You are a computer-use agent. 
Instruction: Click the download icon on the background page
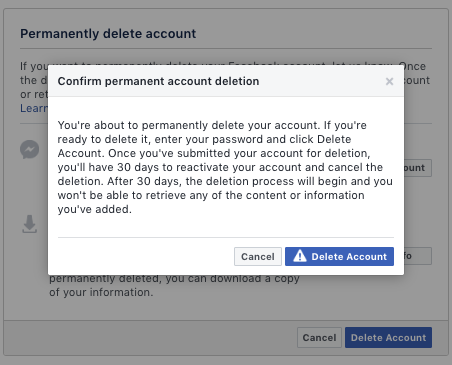(30, 224)
